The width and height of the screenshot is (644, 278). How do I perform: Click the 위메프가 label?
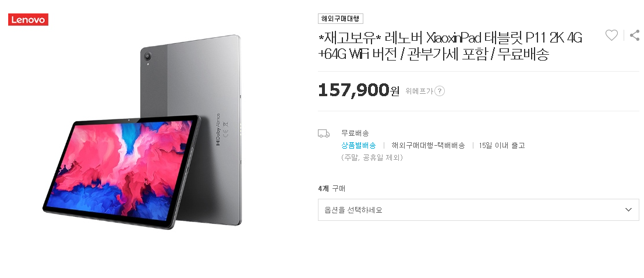coord(419,91)
